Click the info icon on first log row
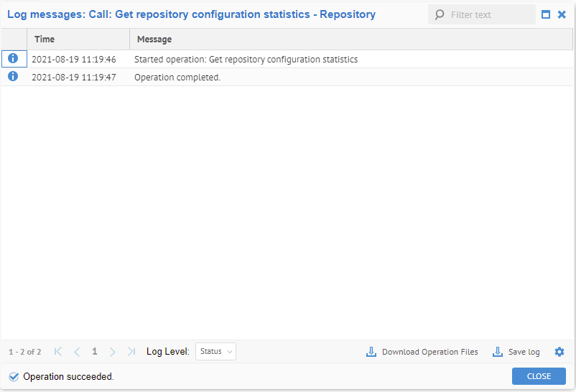This screenshot has width=576, height=392. pyautogui.click(x=13, y=59)
